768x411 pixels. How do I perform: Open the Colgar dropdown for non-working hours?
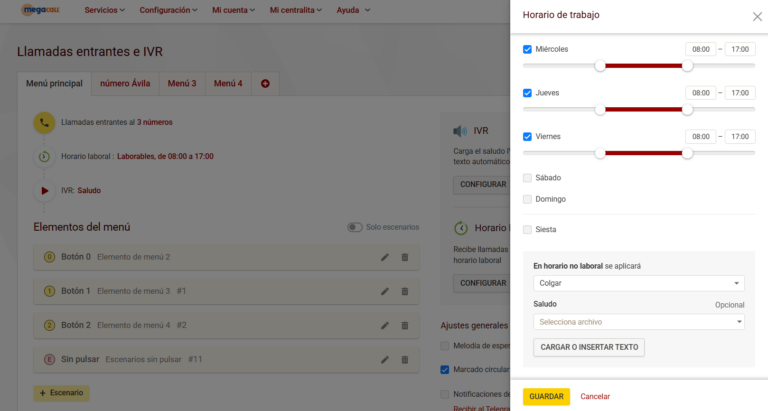point(639,283)
